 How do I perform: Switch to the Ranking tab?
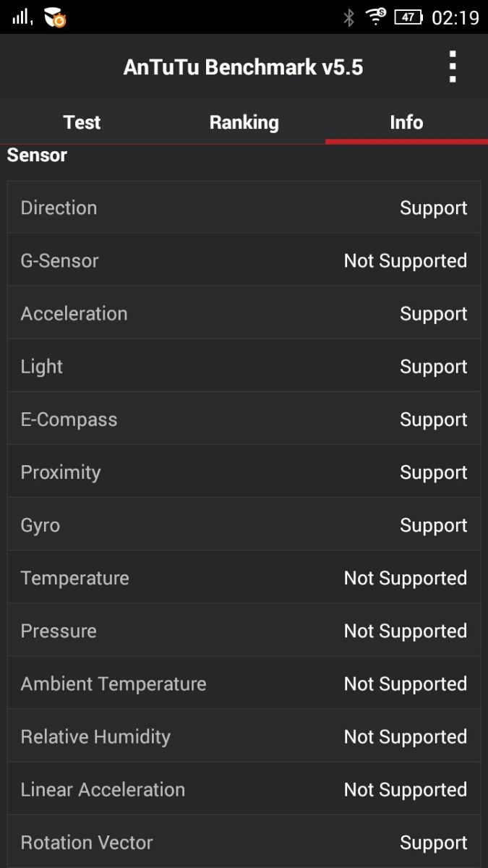[x=244, y=122]
